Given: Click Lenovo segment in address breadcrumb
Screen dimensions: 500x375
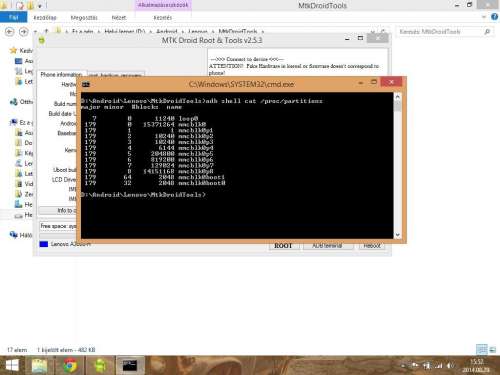Looking at the screenshot, I should pyautogui.click(x=198, y=32).
